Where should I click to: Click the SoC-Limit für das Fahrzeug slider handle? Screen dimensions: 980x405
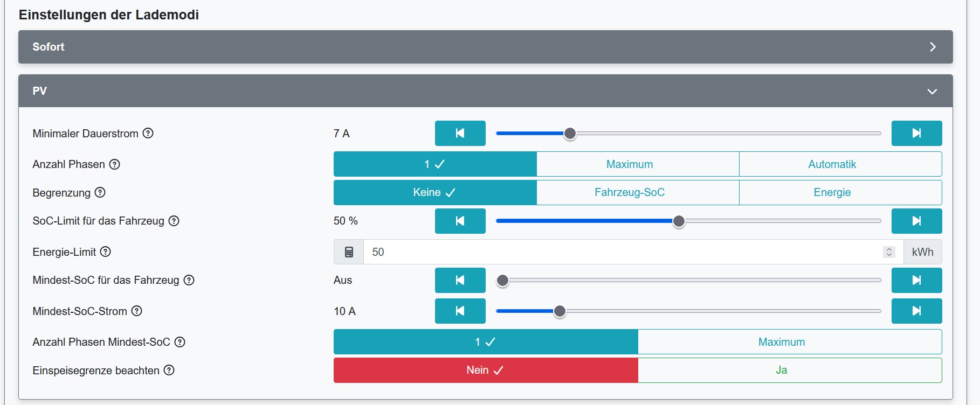[x=679, y=221]
